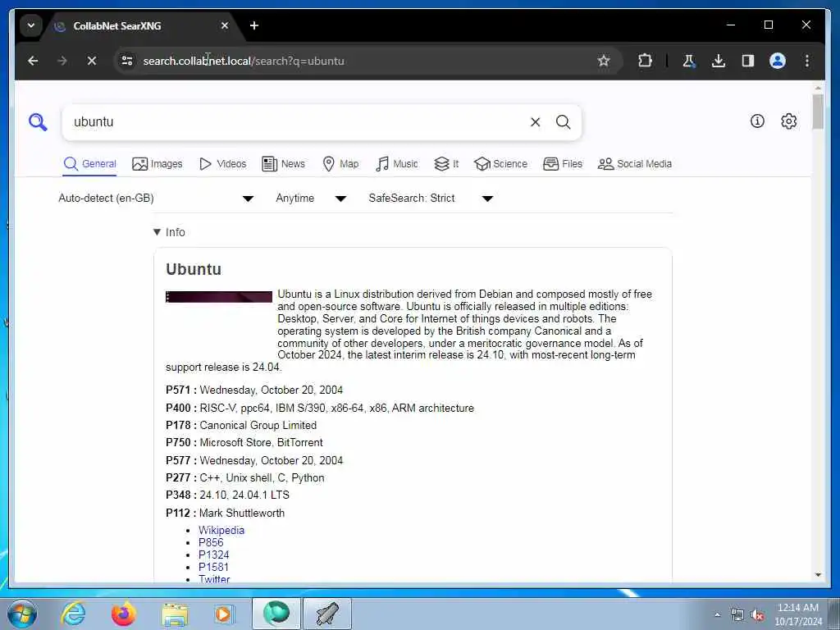
Task: Open the Auto-detect (en-GB) language dropdown
Action: tap(156, 199)
